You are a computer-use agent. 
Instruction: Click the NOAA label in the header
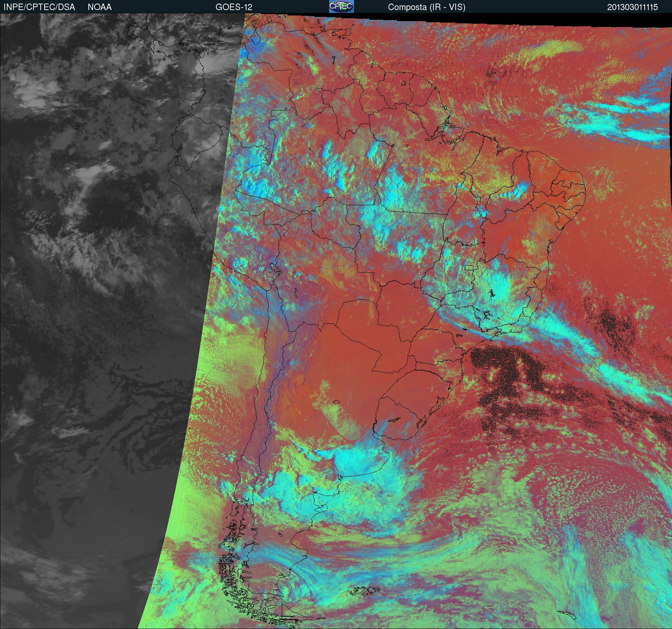tap(100, 7)
